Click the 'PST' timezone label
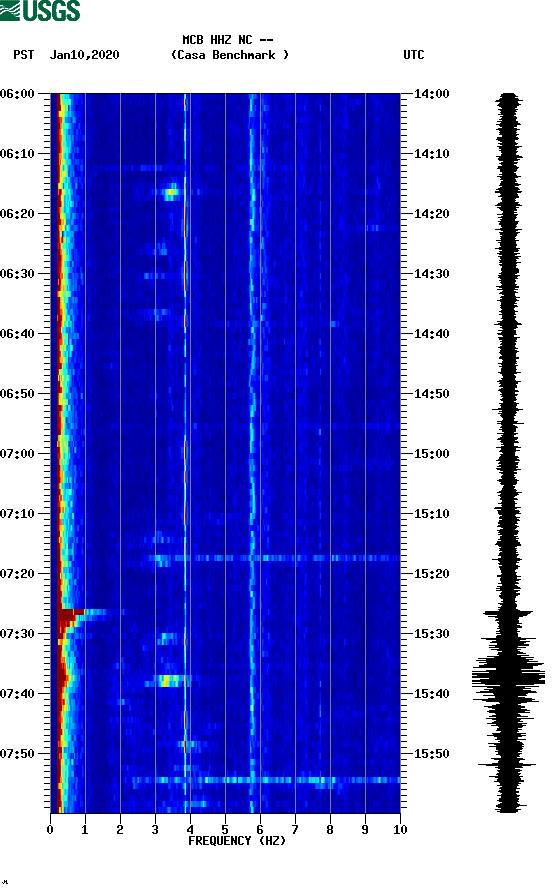The width and height of the screenshot is (552, 893). (23, 55)
